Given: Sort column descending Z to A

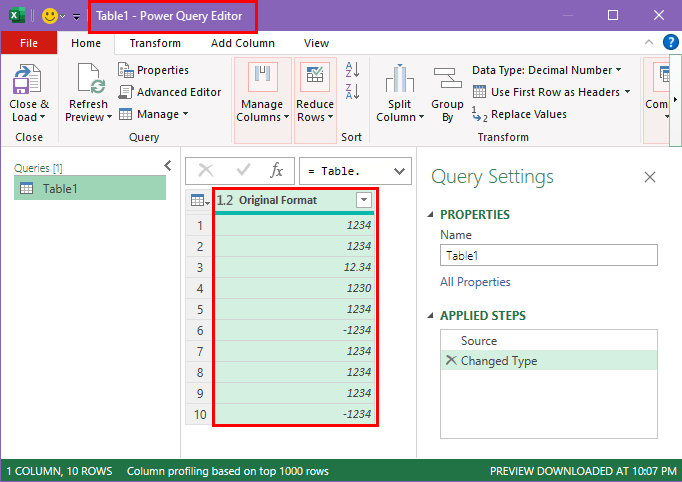Looking at the screenshot, I should (x=352, y=91).
